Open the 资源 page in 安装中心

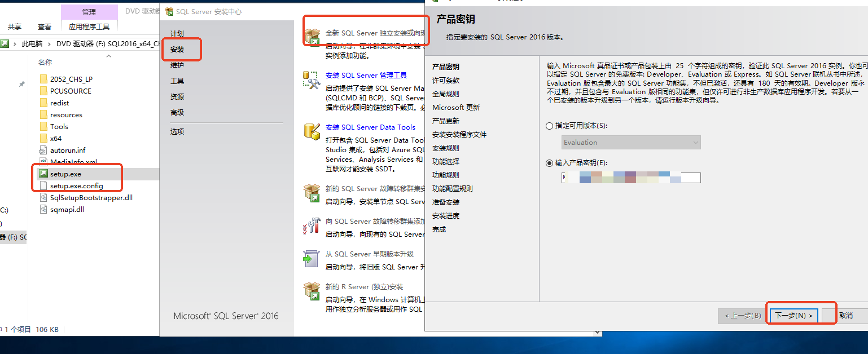[177, 97]
